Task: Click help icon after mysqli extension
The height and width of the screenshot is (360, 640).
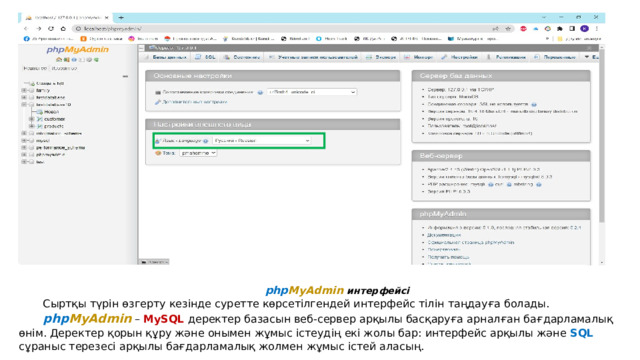Action: 491,184
